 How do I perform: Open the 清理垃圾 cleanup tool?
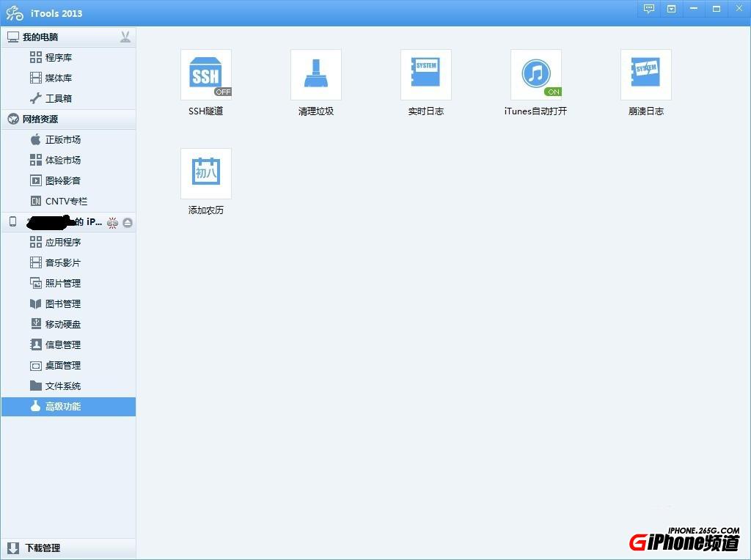coord(315,81)
